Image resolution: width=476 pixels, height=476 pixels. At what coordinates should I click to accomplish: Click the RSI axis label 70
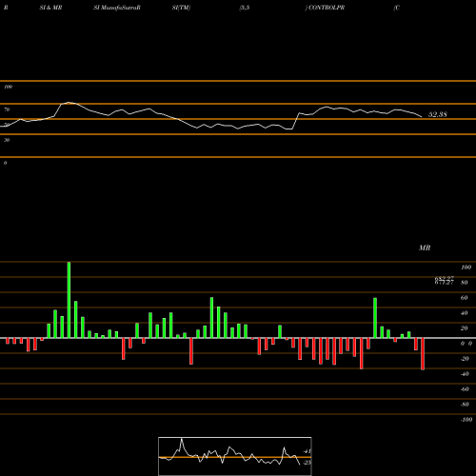coord(7,109)
